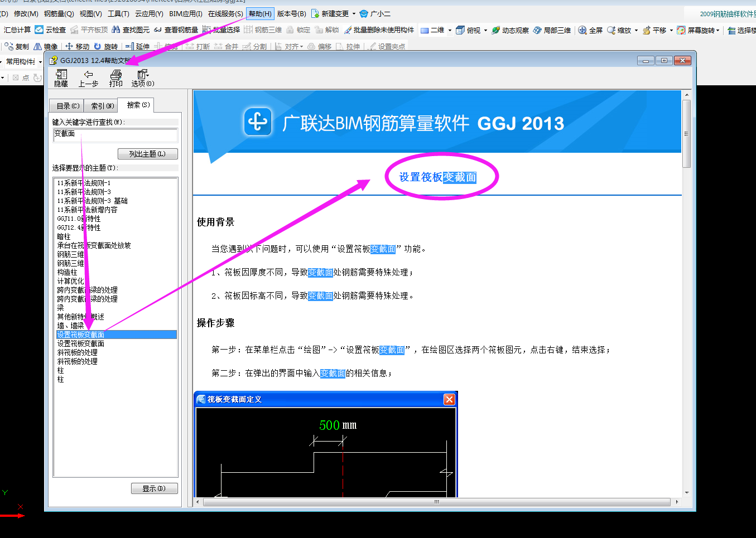
Task: Open the 云应用(Y) menu
Action: (x=149, y=13)
